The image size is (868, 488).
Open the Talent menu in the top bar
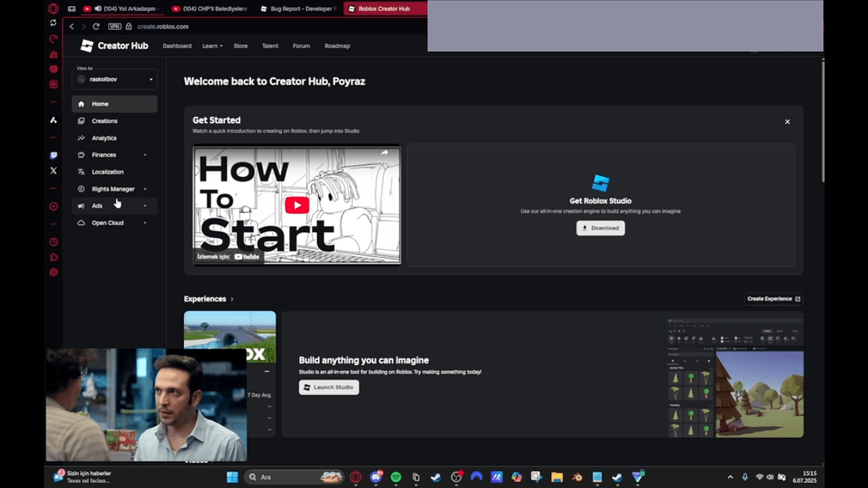coord(270,46)
